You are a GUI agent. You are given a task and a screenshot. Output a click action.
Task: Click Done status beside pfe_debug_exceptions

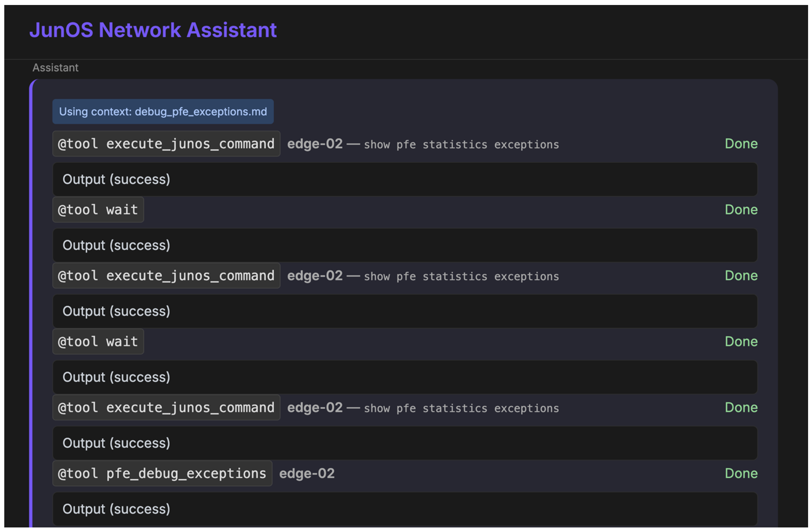(741, 474)
